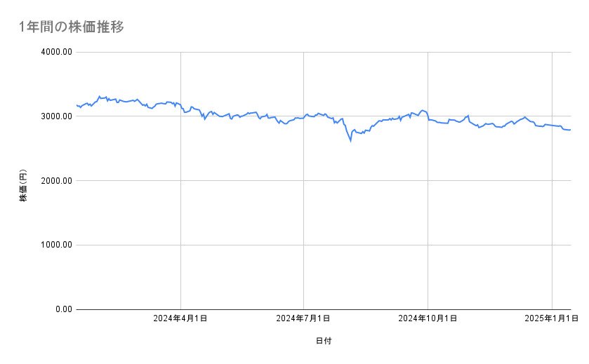Select the rightmost end of the blue line
Viewport: 589px width, 364px height.
click(570, 130)
